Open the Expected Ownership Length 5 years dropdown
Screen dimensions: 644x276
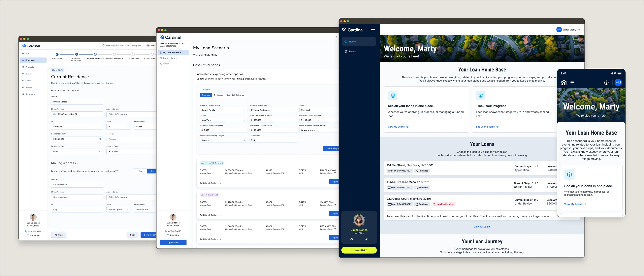pos(223,140)
